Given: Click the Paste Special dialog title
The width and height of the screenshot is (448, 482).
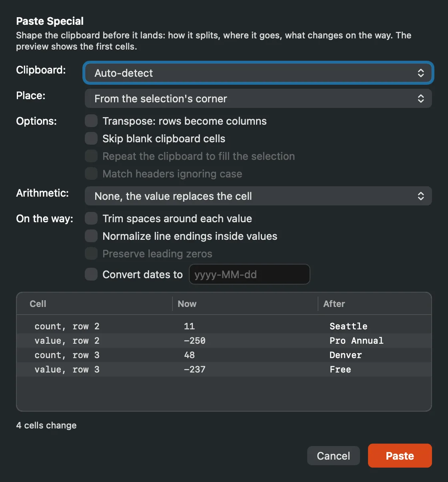Looking at the screenshot, I should click(50, 21).
